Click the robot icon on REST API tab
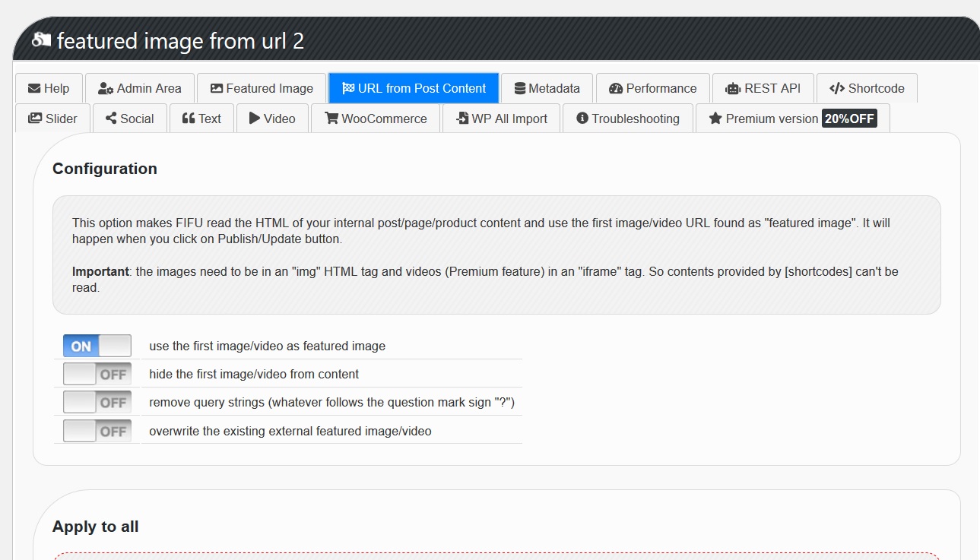The image size is (980, 560). tap(733, 88)
